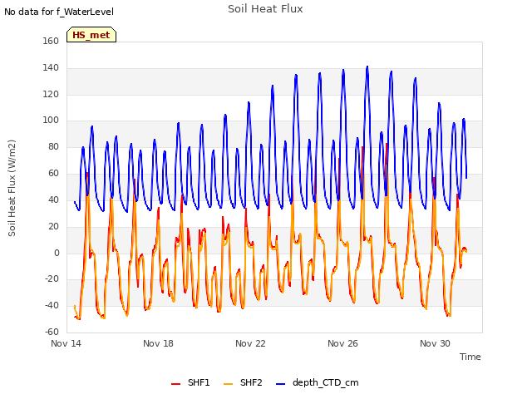Image resolution: width=532 pixels, height=399 pixels.
Task: Click the Nov 14 x-axis tick label
Action: click(66, 343)
